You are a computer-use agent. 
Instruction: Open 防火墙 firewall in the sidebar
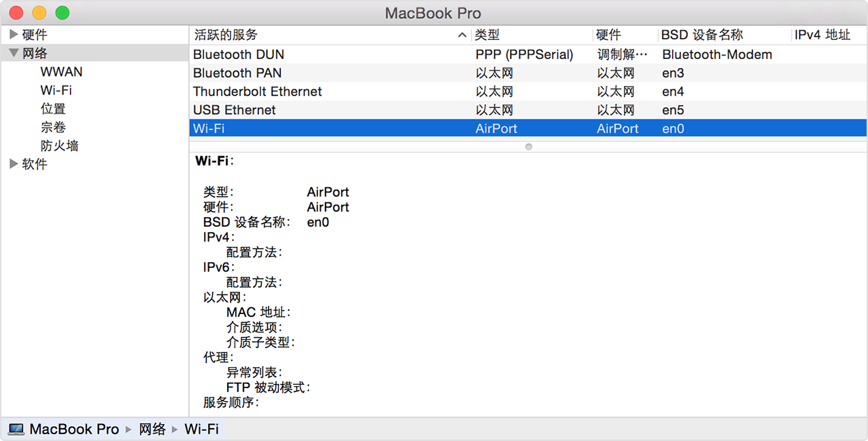[x=60, y=145]
